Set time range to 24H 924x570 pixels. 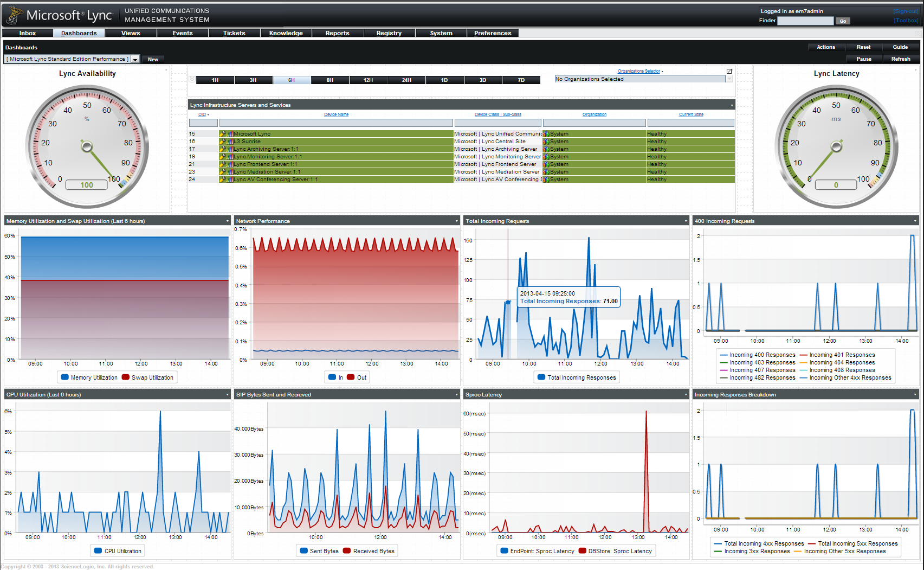(406, 80)
